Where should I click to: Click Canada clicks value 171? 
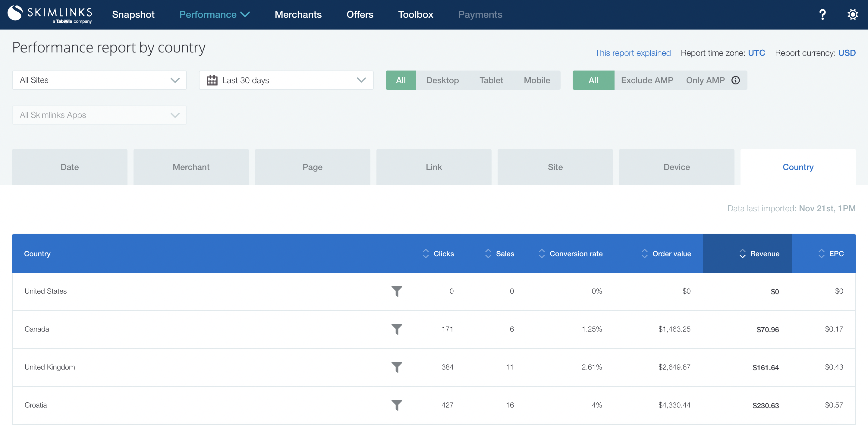pos(447,329)
